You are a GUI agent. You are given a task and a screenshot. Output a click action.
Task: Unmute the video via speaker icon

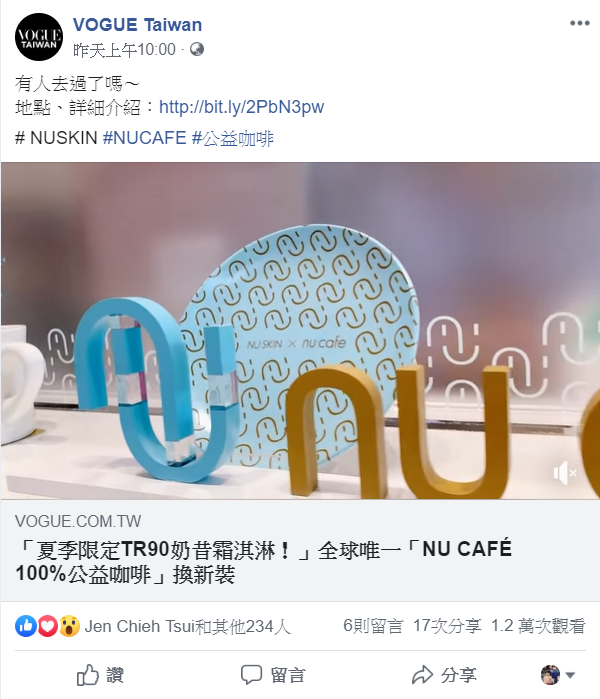point(565,473)
